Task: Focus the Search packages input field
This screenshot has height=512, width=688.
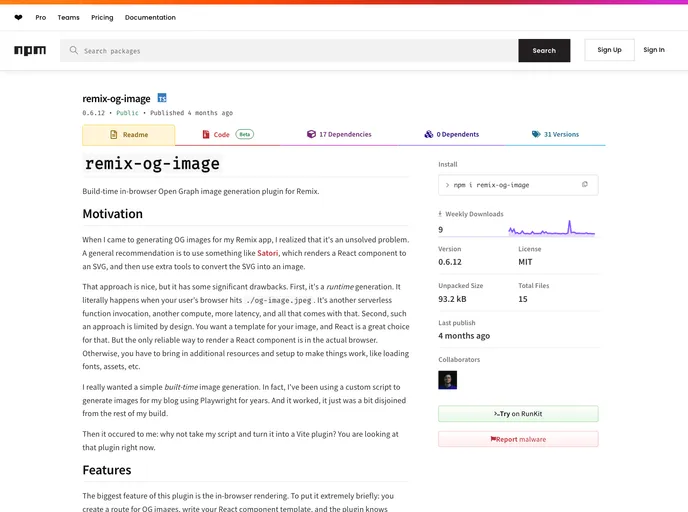Action: click(289, 50)
